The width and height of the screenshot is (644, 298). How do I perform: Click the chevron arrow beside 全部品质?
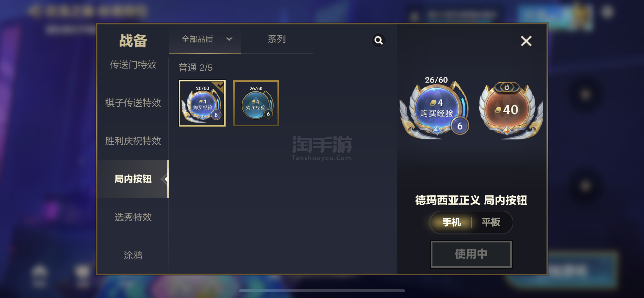coord(229,39)
